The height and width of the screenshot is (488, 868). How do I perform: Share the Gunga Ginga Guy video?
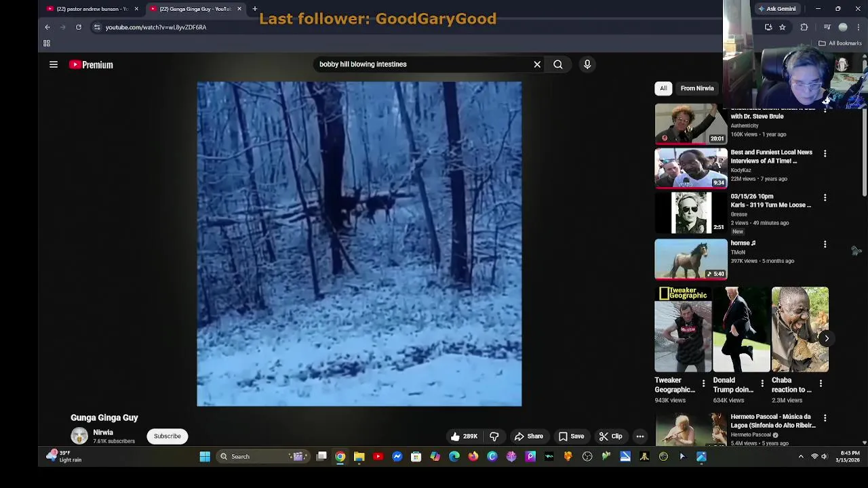pos(529,436)
